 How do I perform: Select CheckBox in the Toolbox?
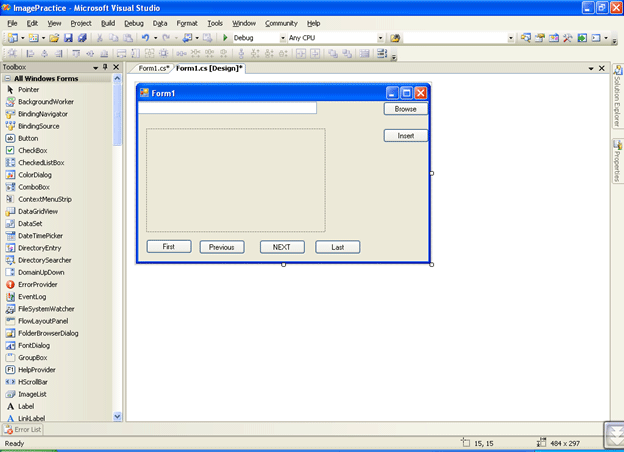tap(33, 150)
